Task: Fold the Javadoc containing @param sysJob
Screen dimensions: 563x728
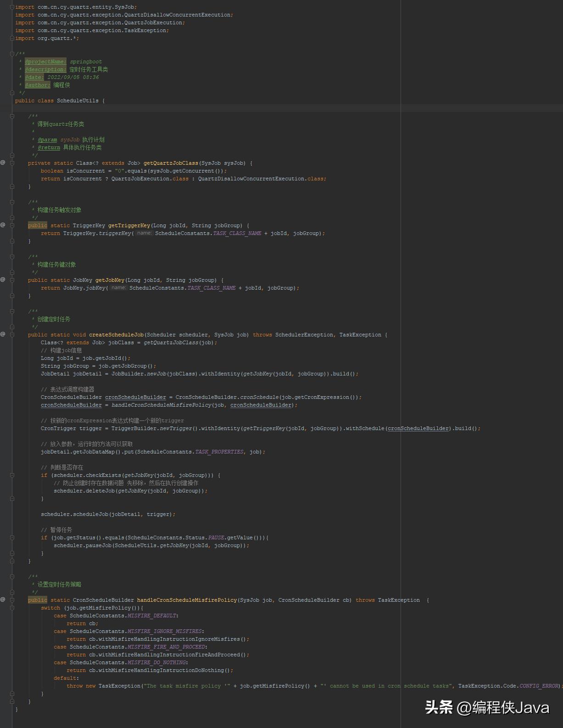Action: [x=12, y=116]
